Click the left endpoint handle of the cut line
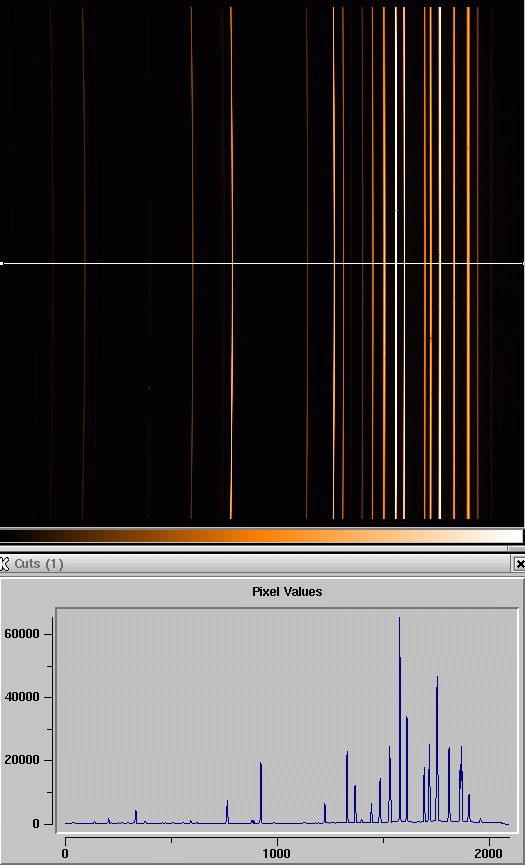The image size is (525, 866). [2, 263]
